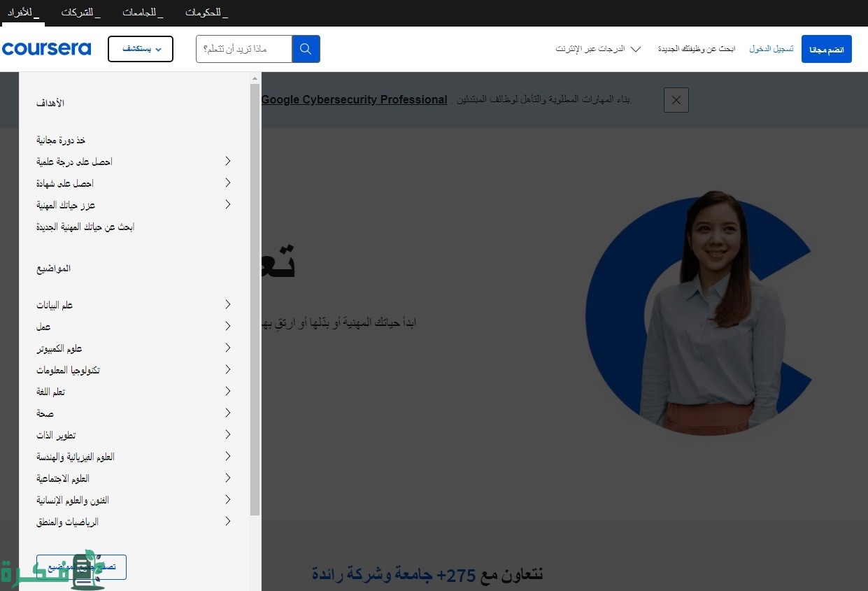Open the يستكشف explore dropdown
The image size is (868, 591).
pos(141,49)
